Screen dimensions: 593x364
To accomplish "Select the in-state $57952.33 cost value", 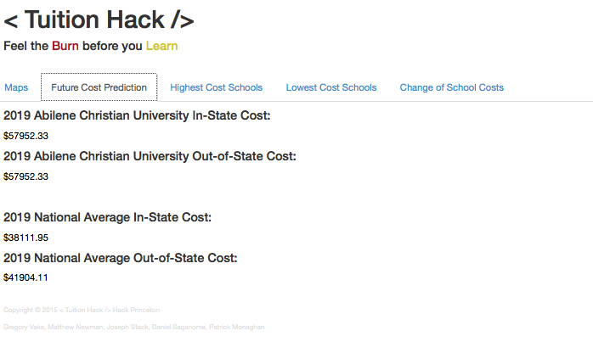I will [25, 136].
